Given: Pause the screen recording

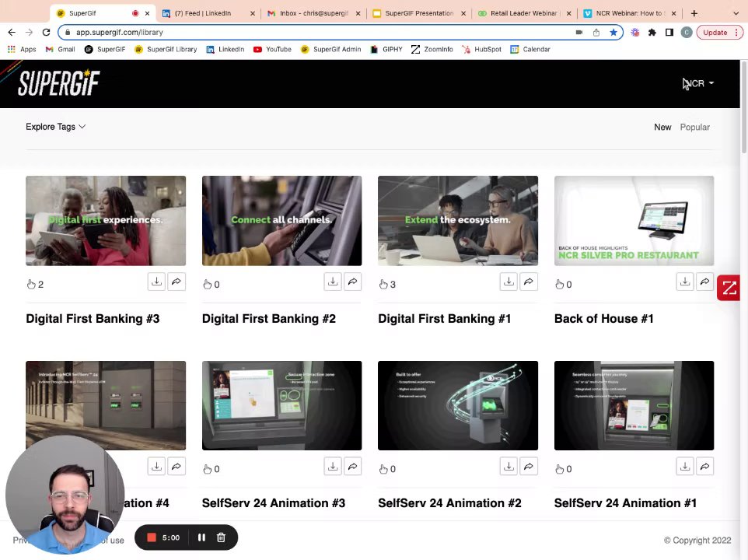Looking at the screenshot, I should tap(202, 537).
